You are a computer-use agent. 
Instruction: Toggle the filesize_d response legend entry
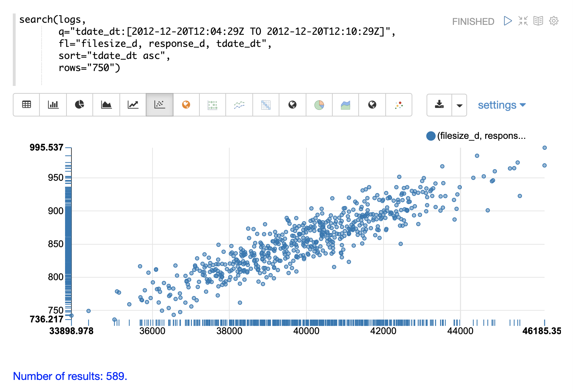coord(477,135)
